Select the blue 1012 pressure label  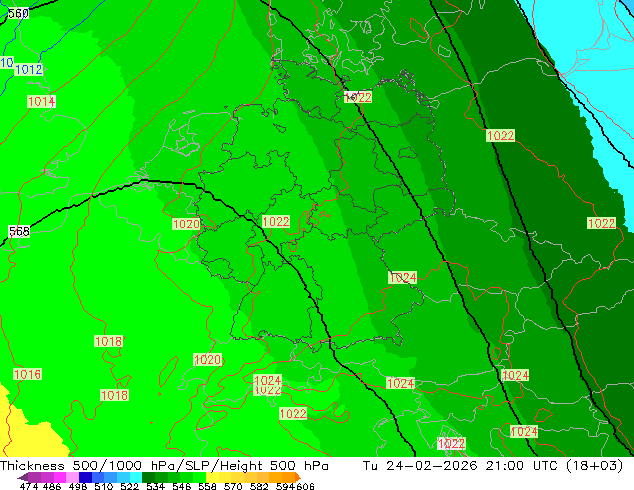pyautogui.click(x=29, y=70)
